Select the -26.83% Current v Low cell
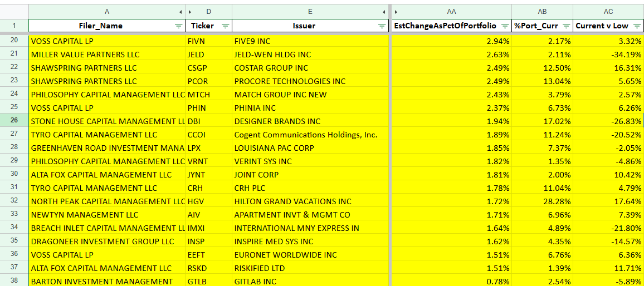 click(x=608, y=121)
